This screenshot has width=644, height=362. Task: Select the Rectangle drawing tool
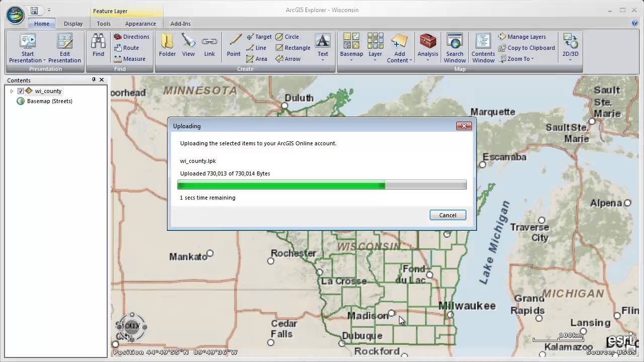click(292, 48)
